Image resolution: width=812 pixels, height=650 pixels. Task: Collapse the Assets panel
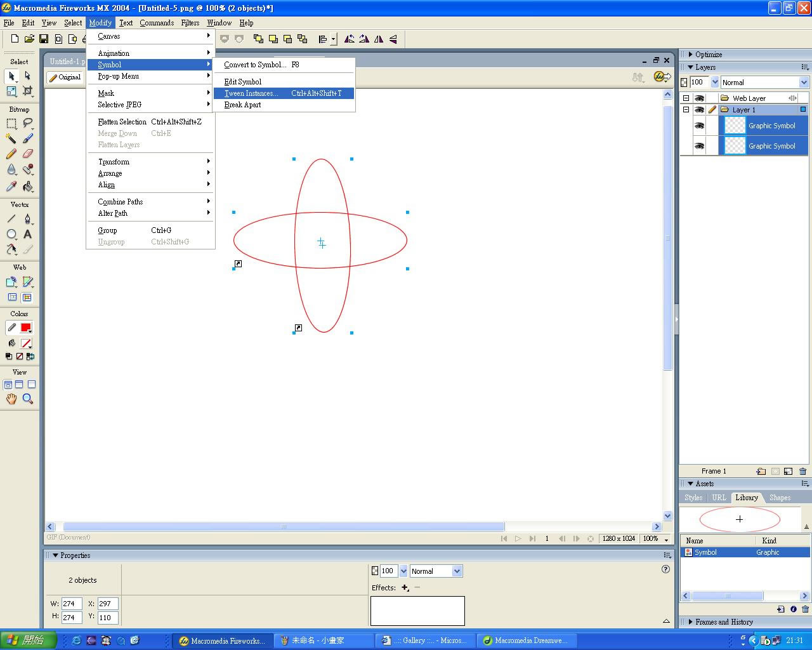point(691,484)
